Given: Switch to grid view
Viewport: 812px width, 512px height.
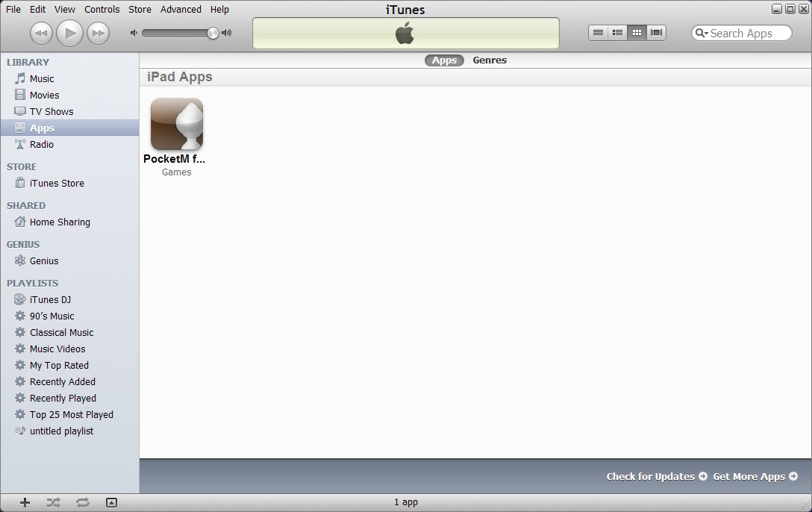Looking at the screenshot, I should (x=637, y=33).
